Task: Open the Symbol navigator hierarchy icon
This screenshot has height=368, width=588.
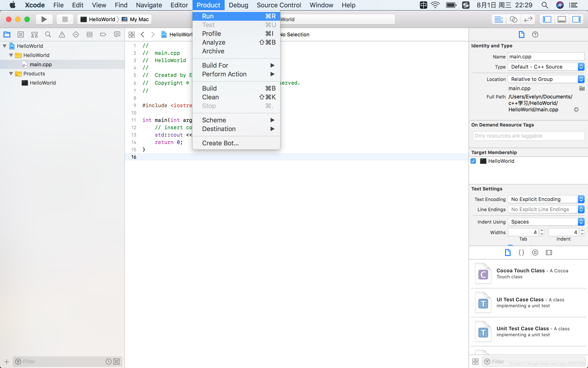Action: pos(34,34)
